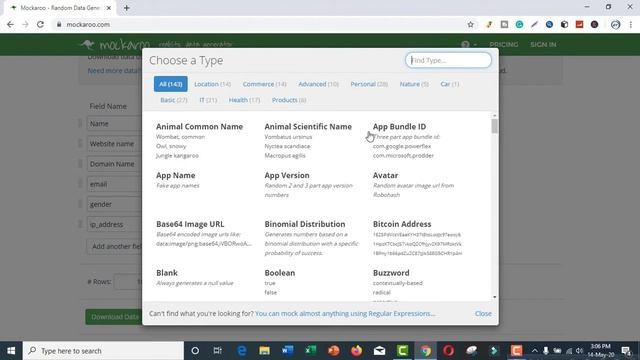Click the Windows taskbar search box
This screenshot has width=640, height=360.
coord(103,351)
